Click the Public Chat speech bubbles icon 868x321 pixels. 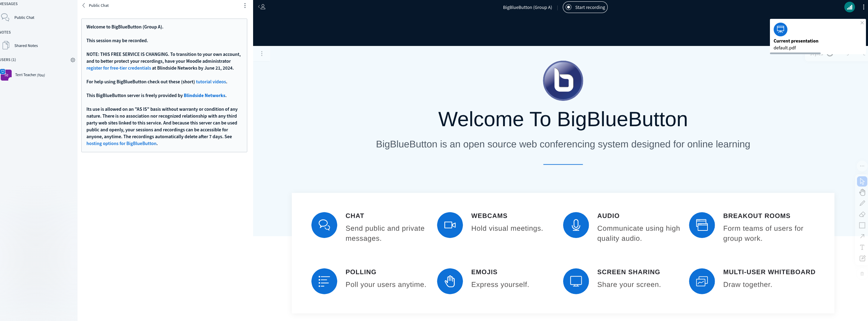coord(5,17)
